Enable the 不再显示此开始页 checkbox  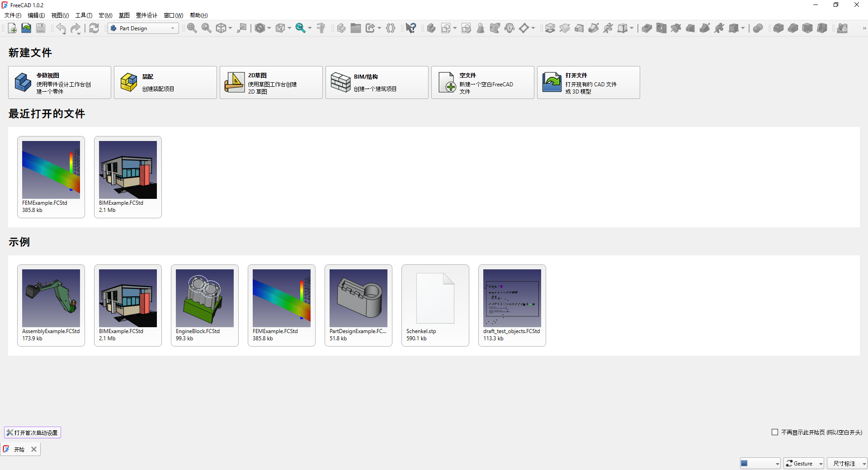point(775,432)
